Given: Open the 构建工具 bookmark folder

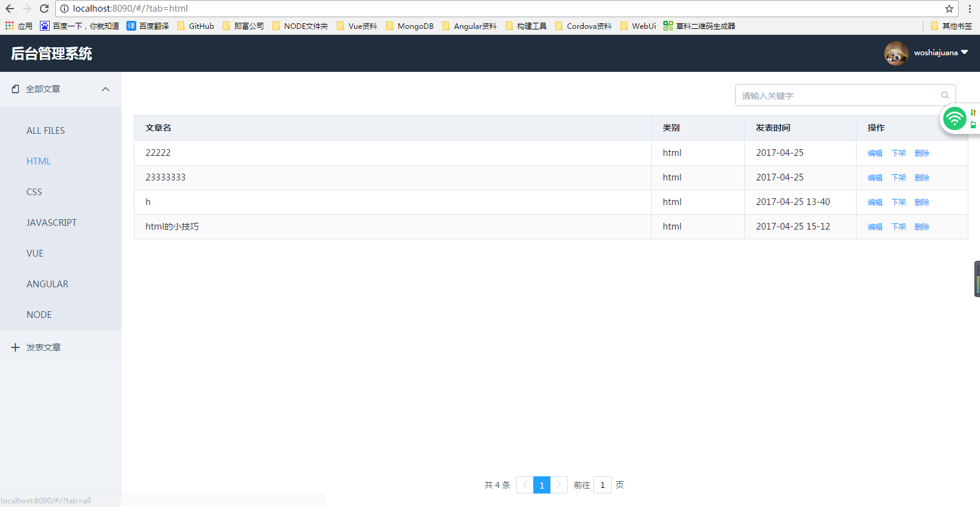Looking at the screenshot, I should click(526, 26).
